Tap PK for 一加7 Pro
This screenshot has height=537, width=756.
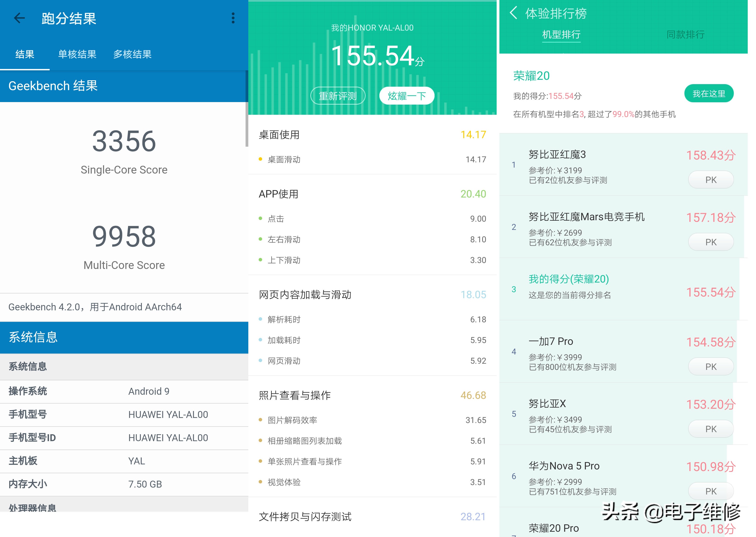(x=711, y=367)
